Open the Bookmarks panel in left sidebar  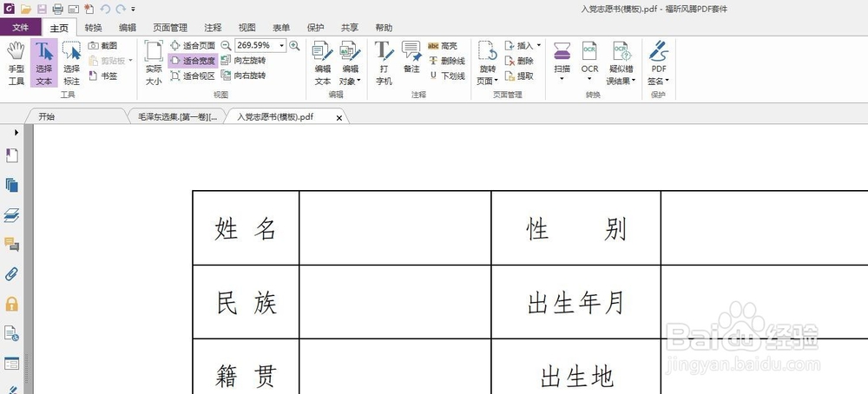coord(11,156)
